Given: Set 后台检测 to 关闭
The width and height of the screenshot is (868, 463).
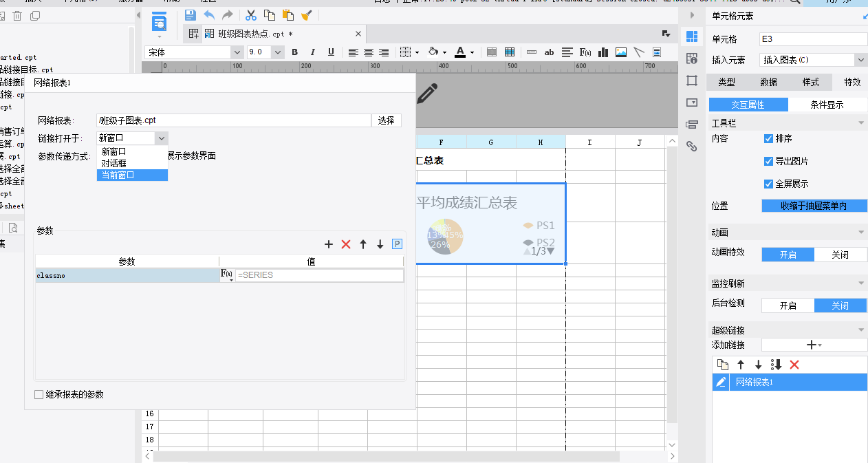Looking at the screenshot, I should (840, 305).
